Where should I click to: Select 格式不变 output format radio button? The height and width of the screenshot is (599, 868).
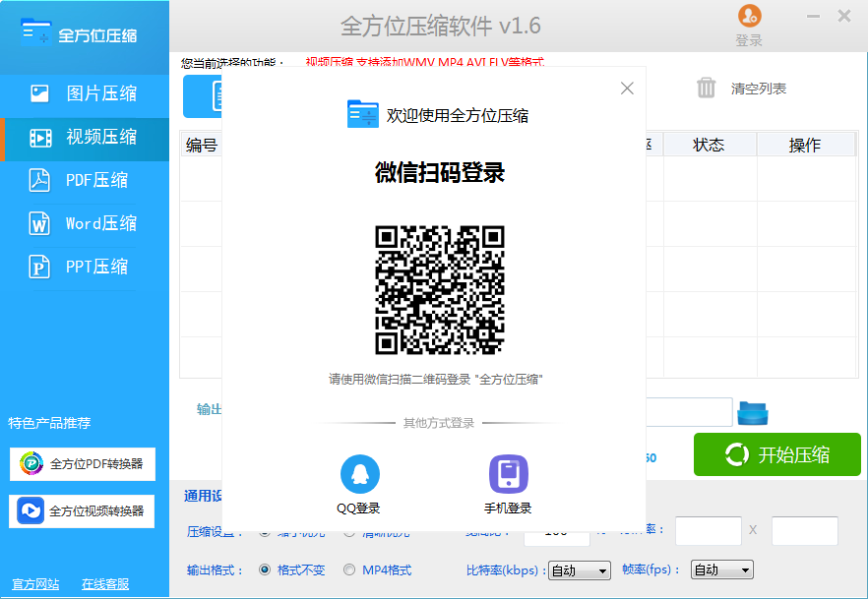(265, 569)
